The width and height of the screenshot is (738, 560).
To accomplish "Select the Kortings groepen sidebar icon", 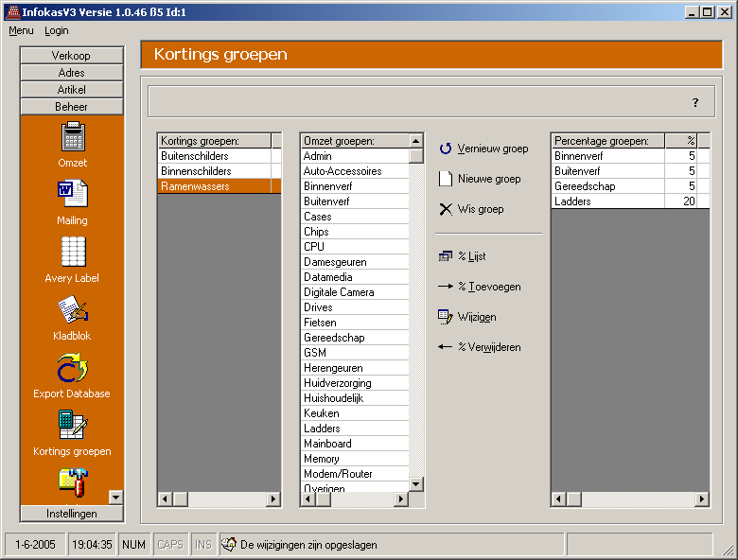I will click(73, 426).
